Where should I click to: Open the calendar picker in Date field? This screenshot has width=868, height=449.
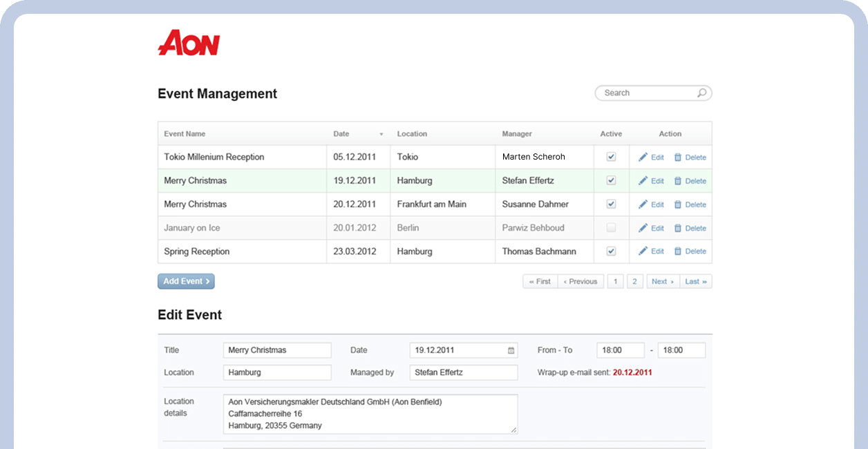coord(511,350)
